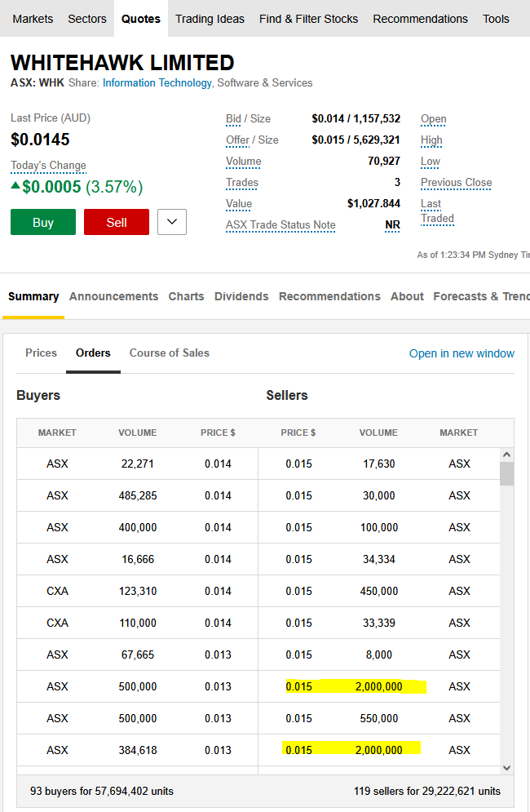Screen dimensions: 530x812
Task: Click buyer volume 384,618
Action: click(x=138, y=750)
